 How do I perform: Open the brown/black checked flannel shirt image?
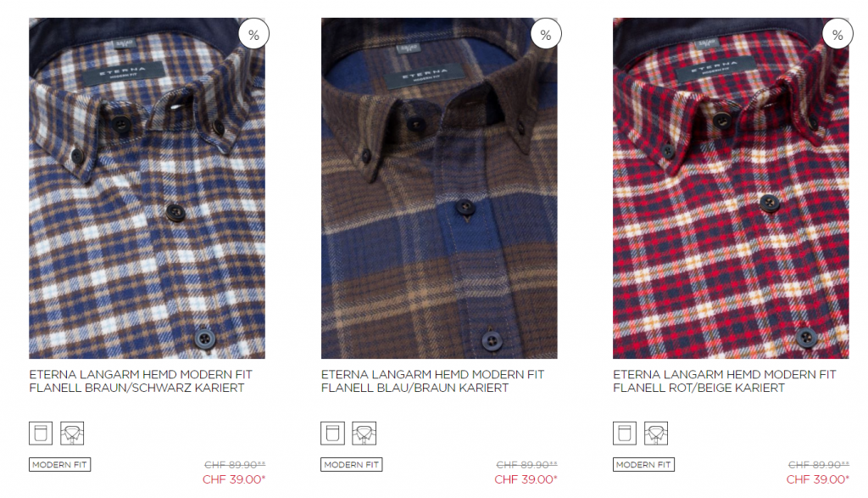point(147,188)
